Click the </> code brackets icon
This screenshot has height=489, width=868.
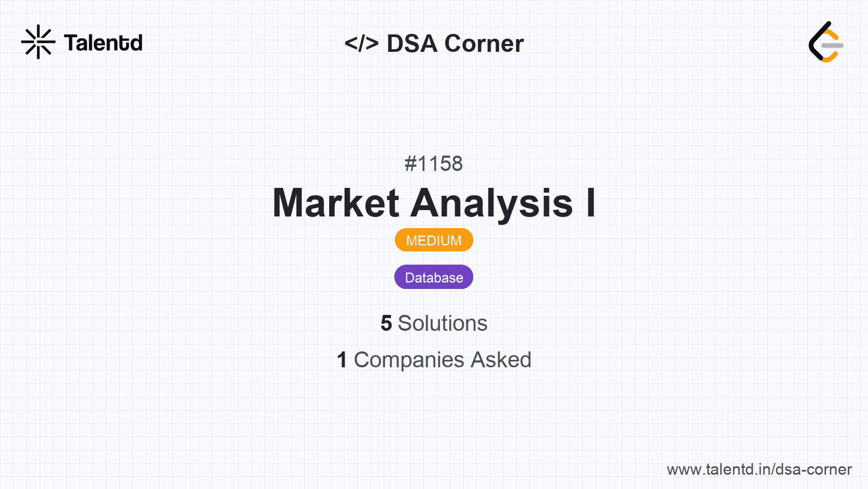(x=361, y=43)
